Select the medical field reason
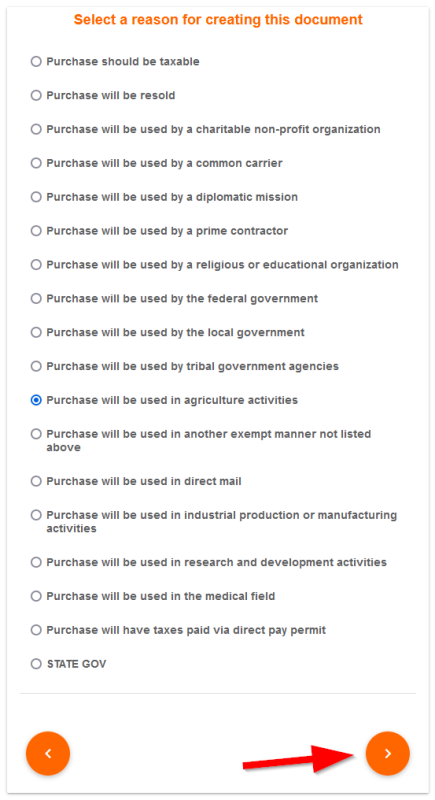435x800 pixels. coord(36,596)
